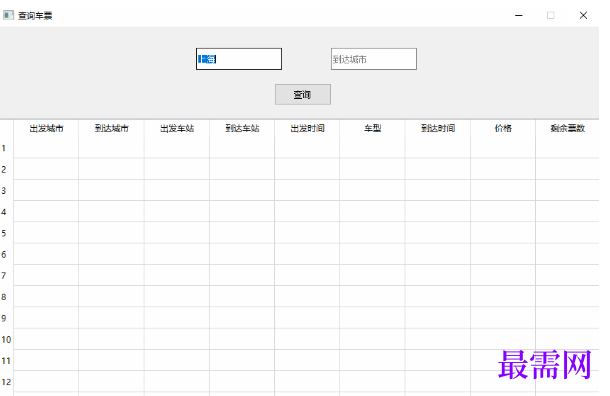
Task: Select the 出发时间 column header
Action: pyautogui.click(x=307, y=128)
